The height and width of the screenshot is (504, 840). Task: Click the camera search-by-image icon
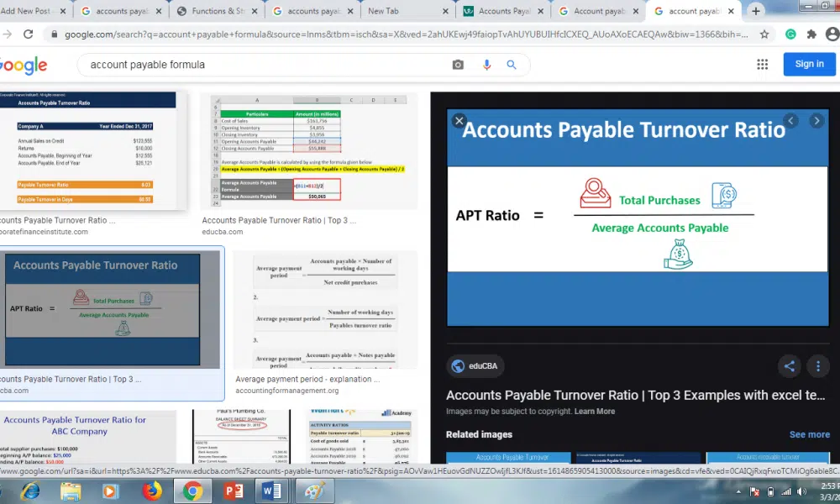tap(458, 65)
